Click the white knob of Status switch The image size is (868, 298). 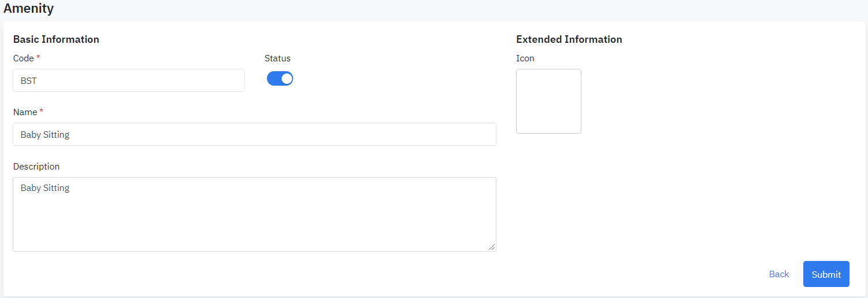pyautogui.click(x=287, y=79)
